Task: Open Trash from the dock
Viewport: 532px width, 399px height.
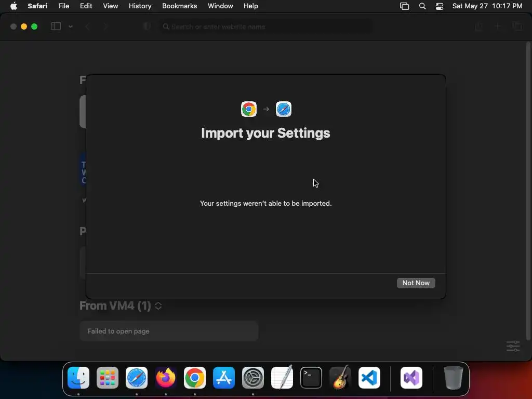Action: [x=453, y=378]
